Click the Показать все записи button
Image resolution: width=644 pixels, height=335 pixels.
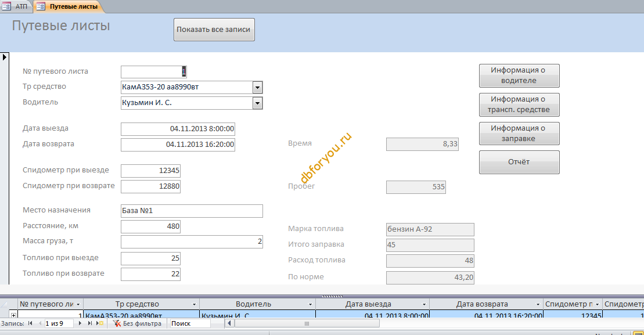click(214, 30)
